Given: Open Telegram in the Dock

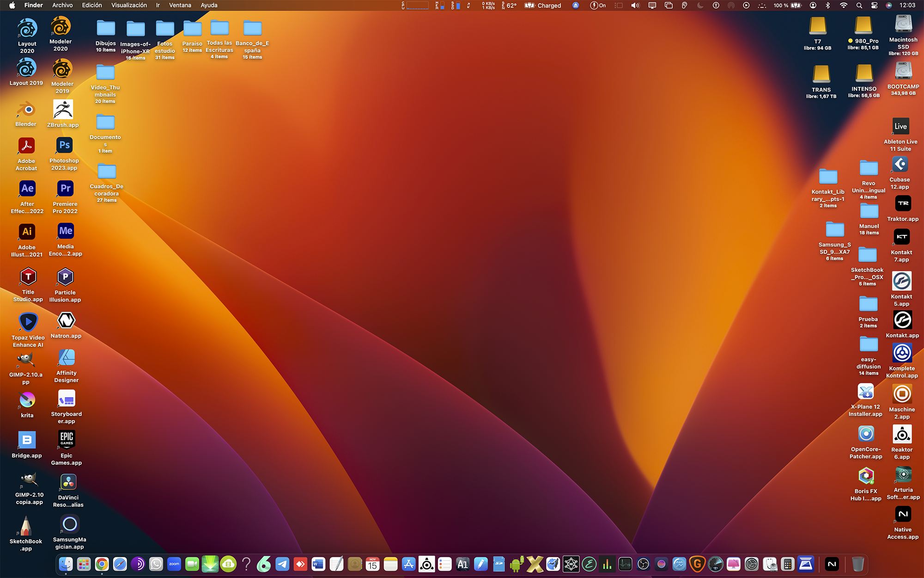Looking at the screenshot, I should (282, 564).
